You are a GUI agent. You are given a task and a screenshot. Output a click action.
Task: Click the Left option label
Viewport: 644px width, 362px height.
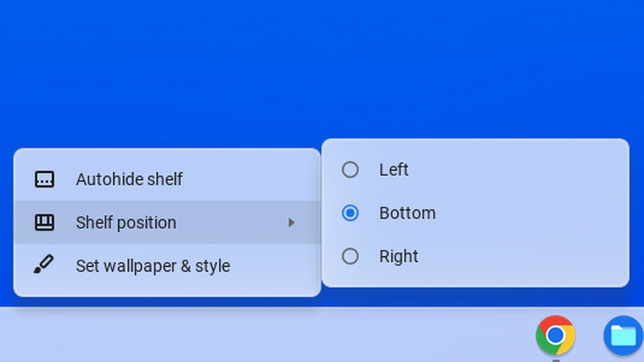(x=394, y=169)
